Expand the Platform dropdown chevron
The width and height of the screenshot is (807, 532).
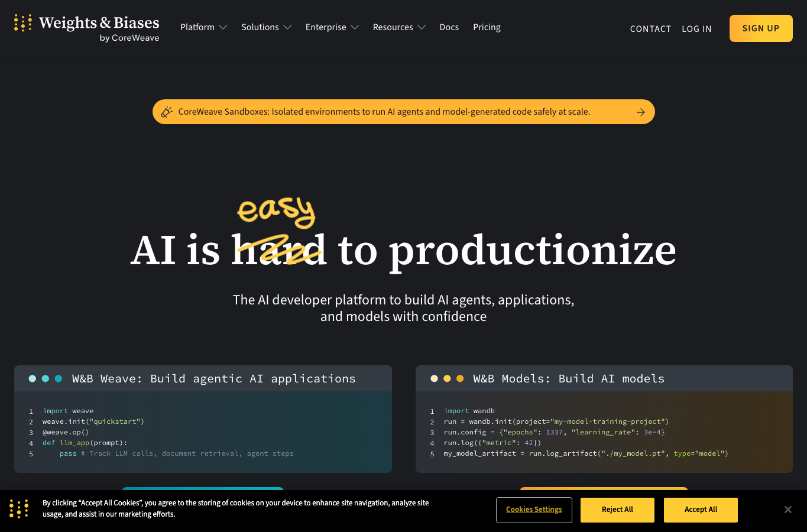(223, 27)
